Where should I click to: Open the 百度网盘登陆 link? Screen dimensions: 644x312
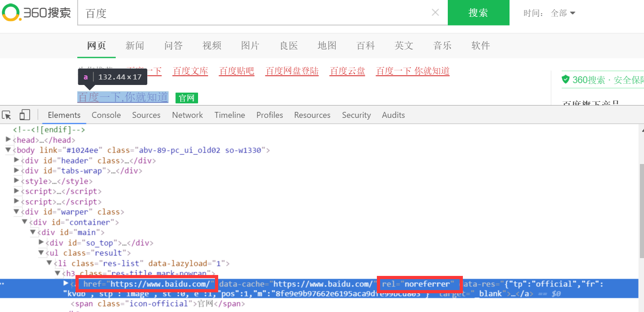click(292, 71)
